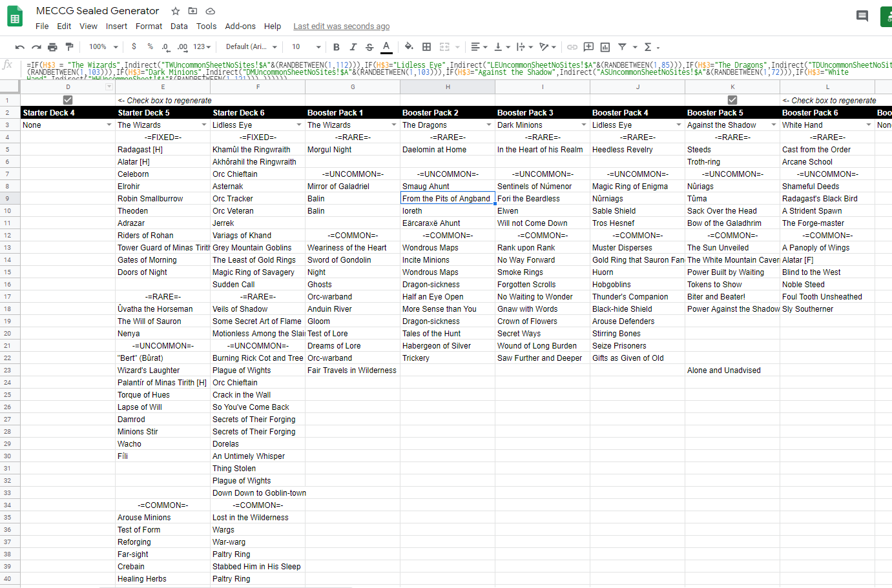Image resolution: width=892 pixels, height=588 pixels.
Task: Toggle bold formatting
Action: [336, 47]
